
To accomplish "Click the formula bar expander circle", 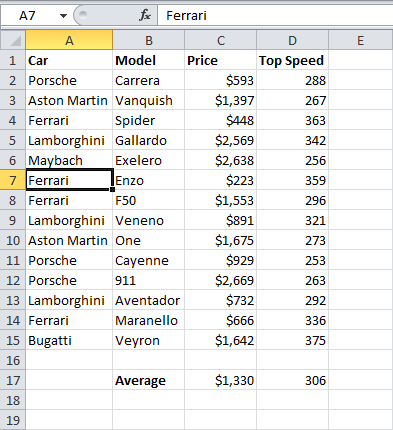I will [x=83, y=14].
